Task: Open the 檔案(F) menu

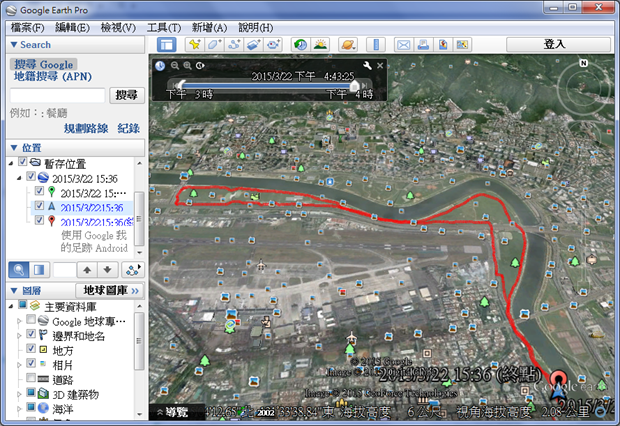Action: 27,28
